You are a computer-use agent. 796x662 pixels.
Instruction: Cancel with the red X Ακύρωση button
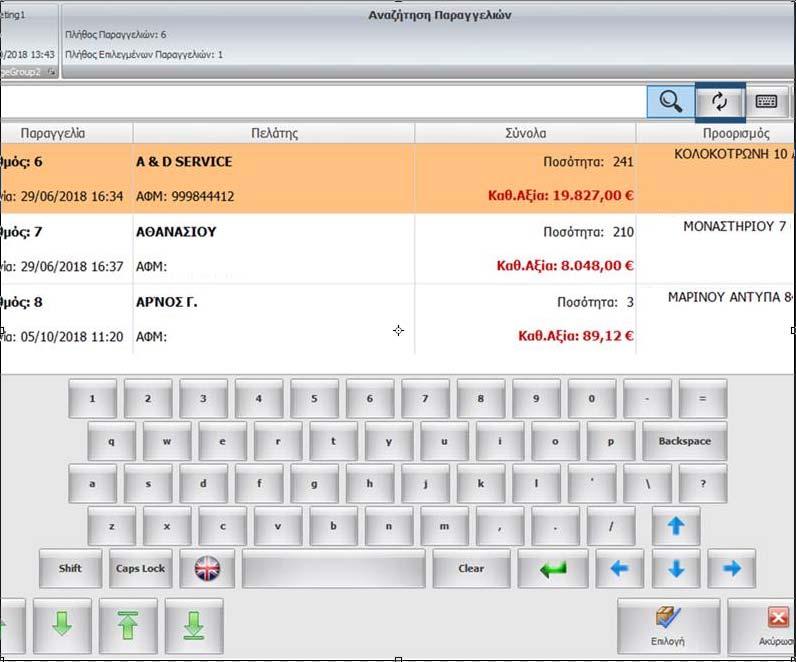click(x=761, y=625)
